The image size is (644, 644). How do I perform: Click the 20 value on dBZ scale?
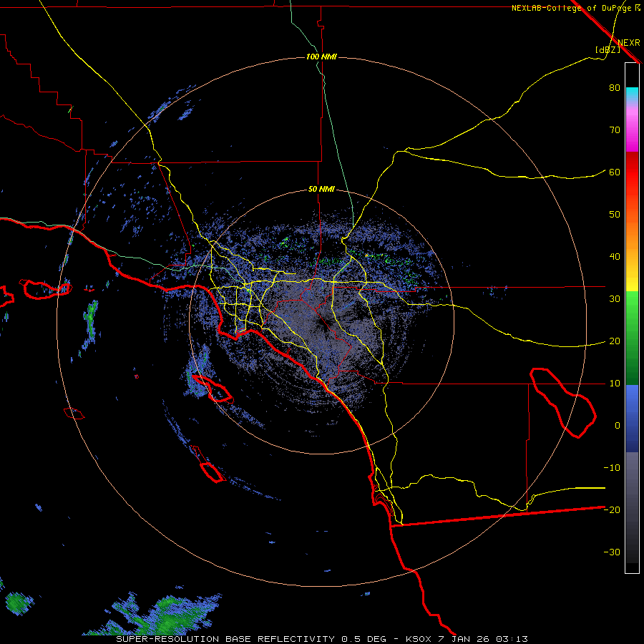click(x=615, y=341)
